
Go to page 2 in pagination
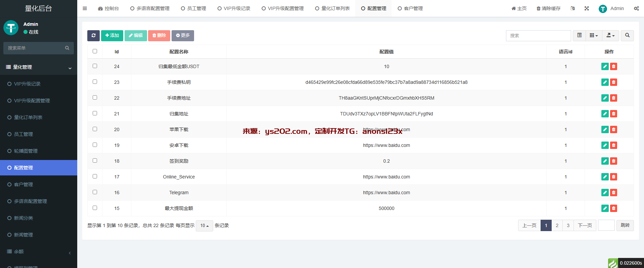557,225
